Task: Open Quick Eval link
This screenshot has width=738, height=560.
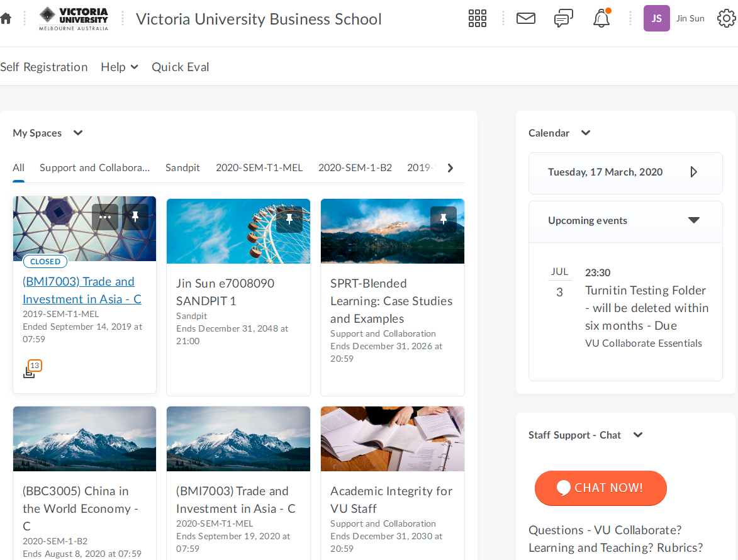Action: (181, 67)
